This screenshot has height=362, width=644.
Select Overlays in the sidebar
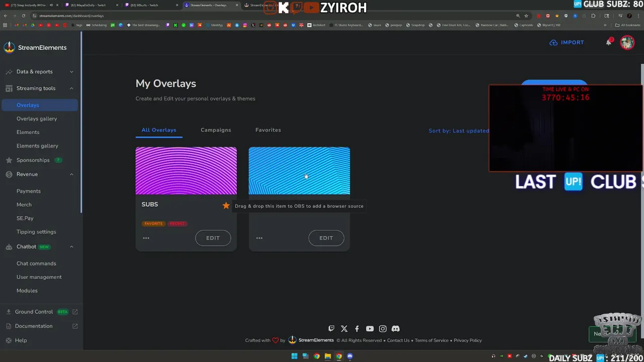(x=40, y=105)
